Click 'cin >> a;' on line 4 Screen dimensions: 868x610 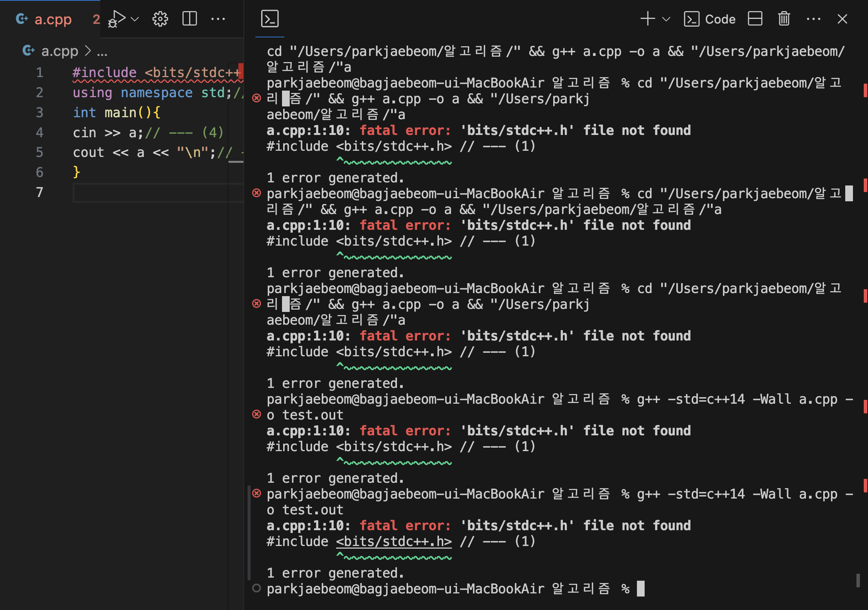tap(108, 133)
